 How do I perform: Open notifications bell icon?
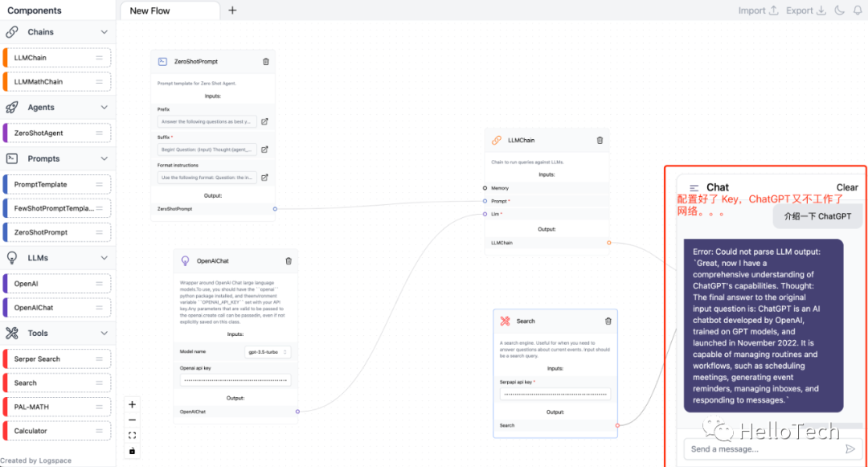[858, 10]
